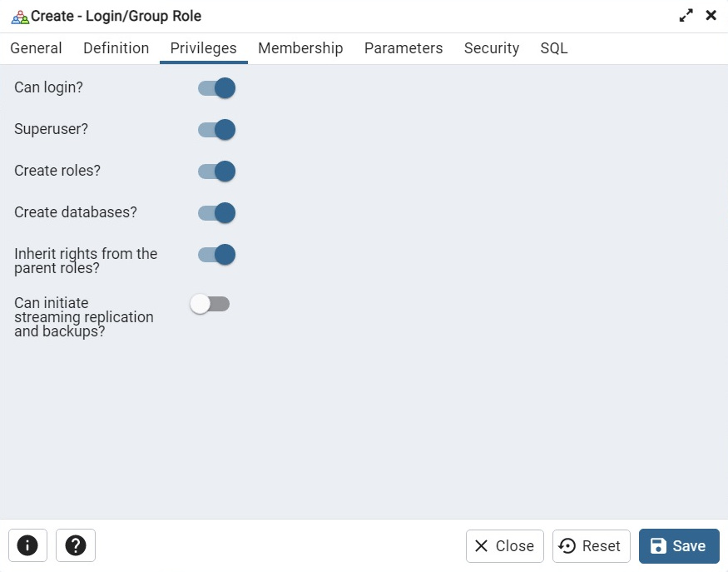Screen dimensions: 728x572
Task: Click the info icon button
Action: point(27,545)
